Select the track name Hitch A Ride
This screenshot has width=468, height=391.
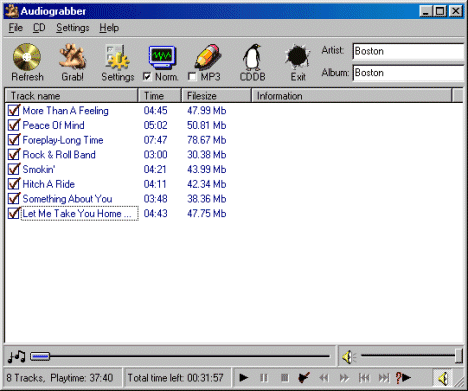(x=48, y=184)
